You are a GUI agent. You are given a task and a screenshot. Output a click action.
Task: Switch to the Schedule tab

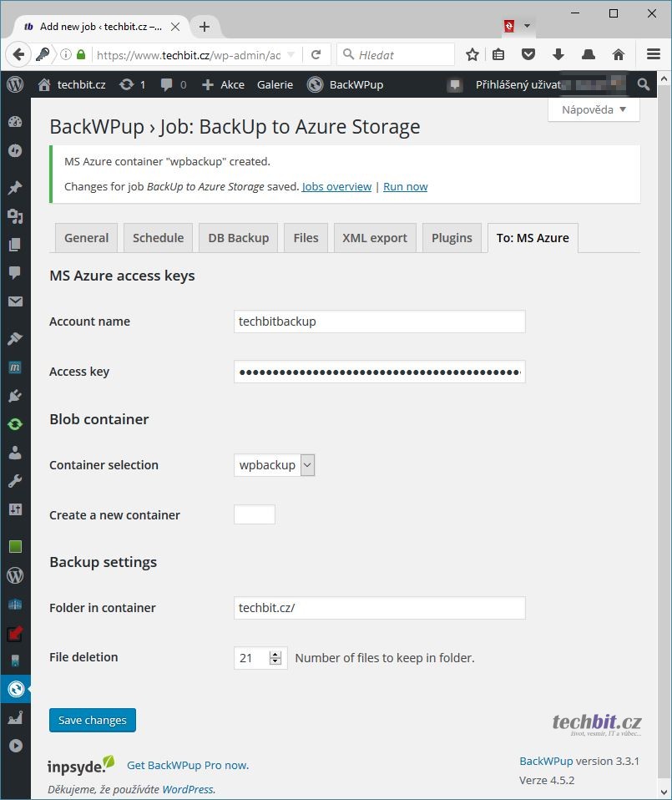point(158,238)
